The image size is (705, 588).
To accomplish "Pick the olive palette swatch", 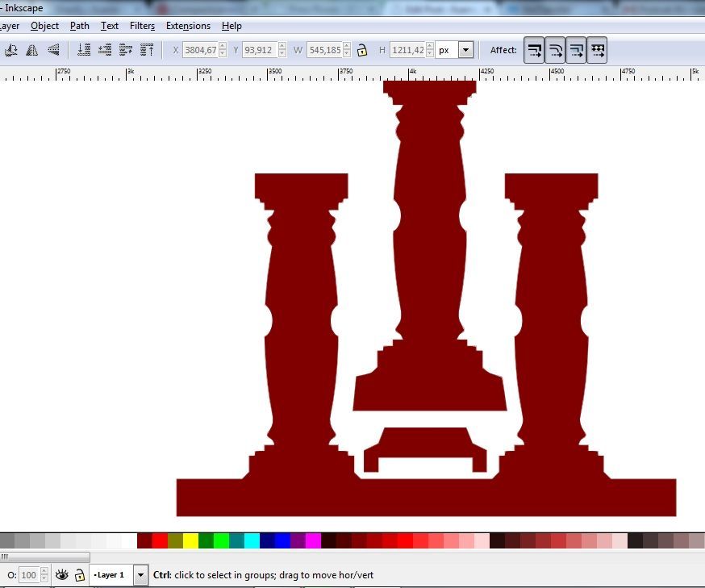I will click(175, 540).
